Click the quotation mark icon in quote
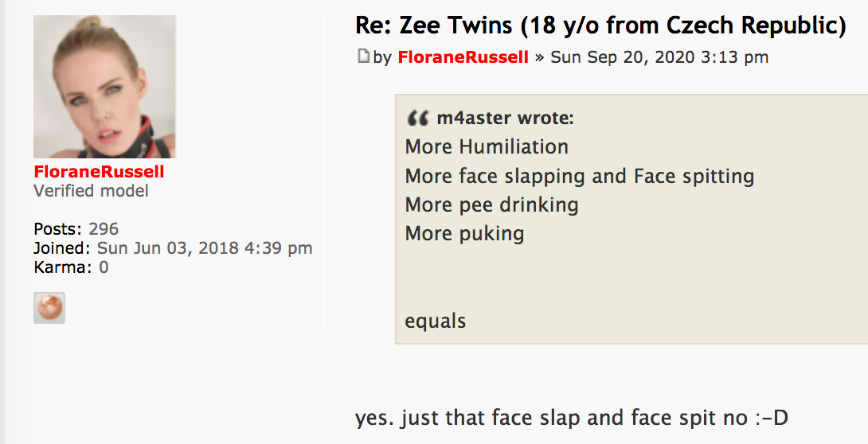 tap(417, 119)
